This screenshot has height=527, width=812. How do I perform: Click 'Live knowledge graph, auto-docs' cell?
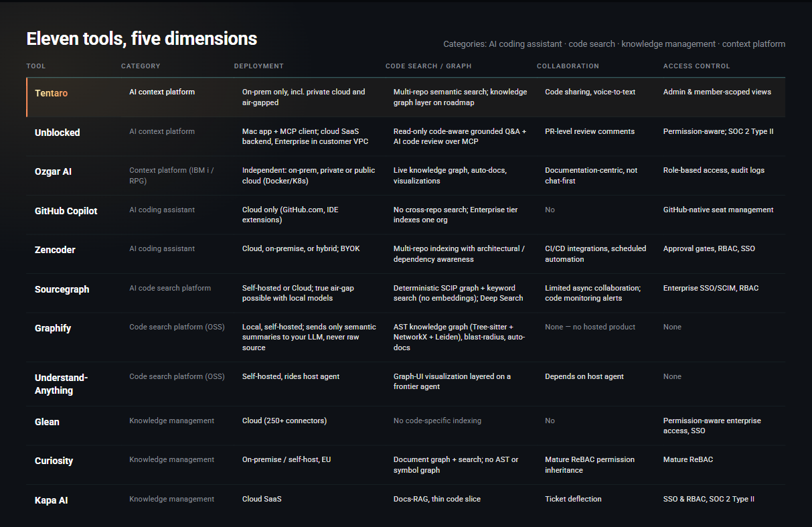[450, 175]
